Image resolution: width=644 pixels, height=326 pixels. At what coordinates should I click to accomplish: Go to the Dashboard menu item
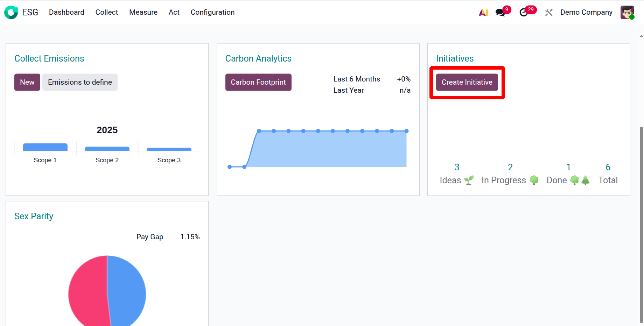[66, 13]
